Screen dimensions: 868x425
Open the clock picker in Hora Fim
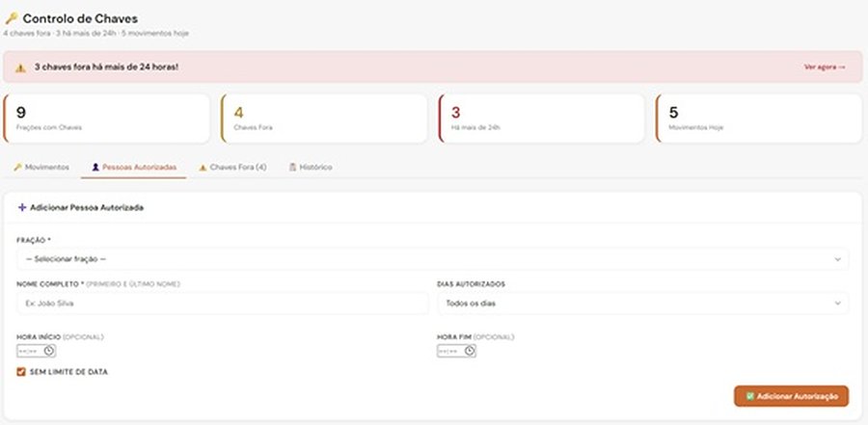(470, 351)
